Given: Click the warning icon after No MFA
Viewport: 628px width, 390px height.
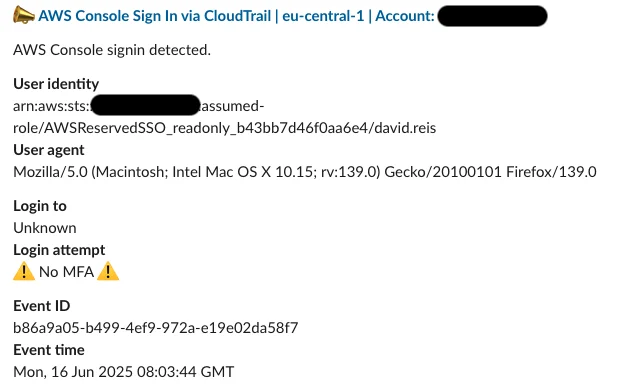Looking at the screenshot, I should click(108, 271).
